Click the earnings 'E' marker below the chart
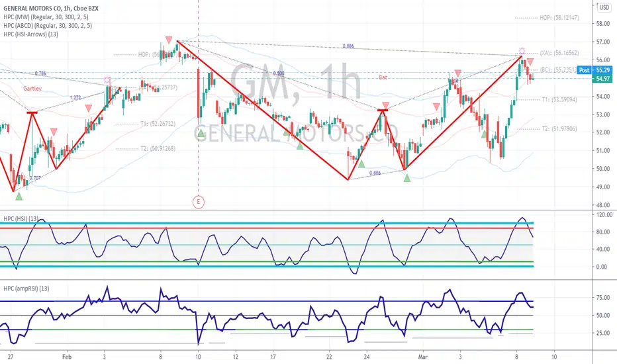This screenshot has width=617, height=364. pos(199,203)
